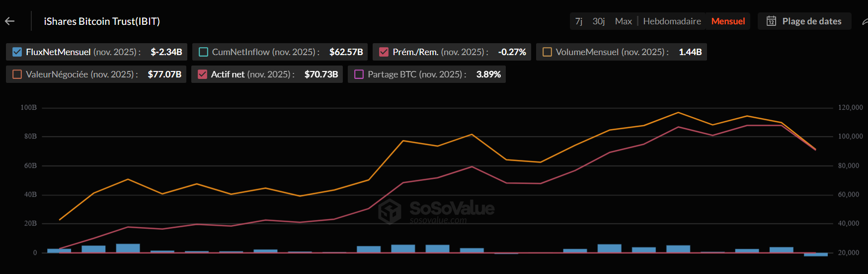Select the Max time range
Image resolution: width=868 pixels, height=274 pixels.
pos(624,21)
